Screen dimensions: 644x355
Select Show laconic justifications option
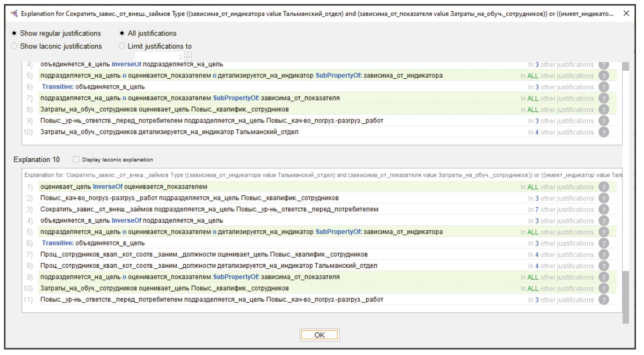(14, 46)
